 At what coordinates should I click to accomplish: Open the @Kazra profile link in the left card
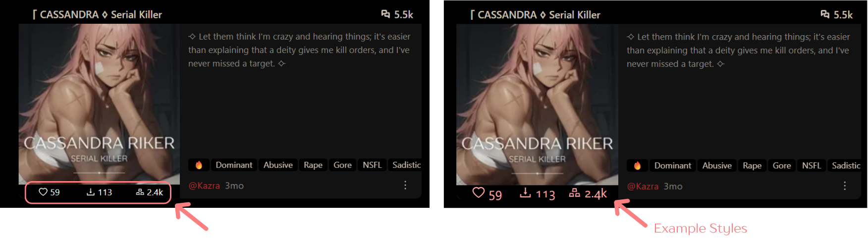[204, 186]
